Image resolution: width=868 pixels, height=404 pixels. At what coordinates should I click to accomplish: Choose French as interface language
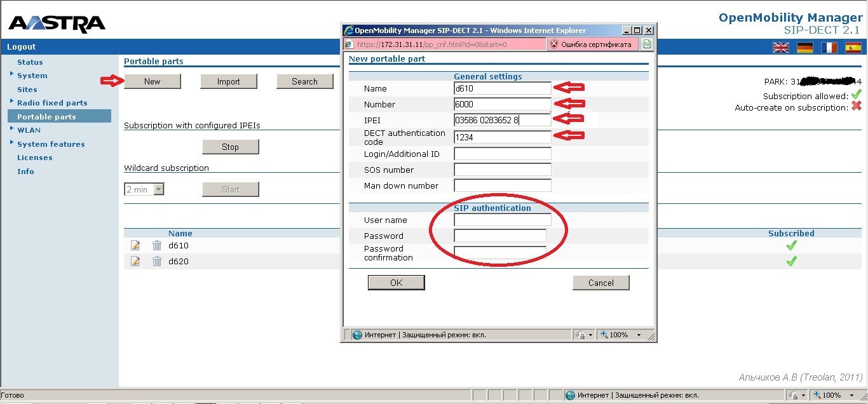pyautogui.click(x=829, y=48)
